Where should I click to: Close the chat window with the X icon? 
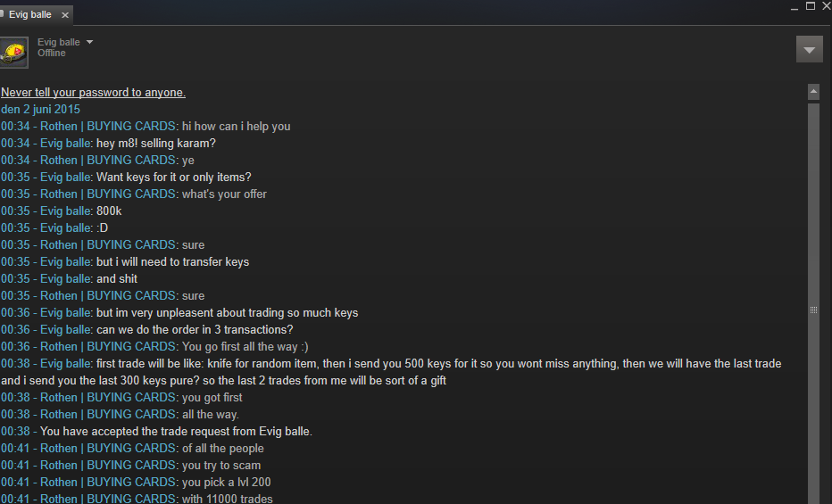click(827, 6)
